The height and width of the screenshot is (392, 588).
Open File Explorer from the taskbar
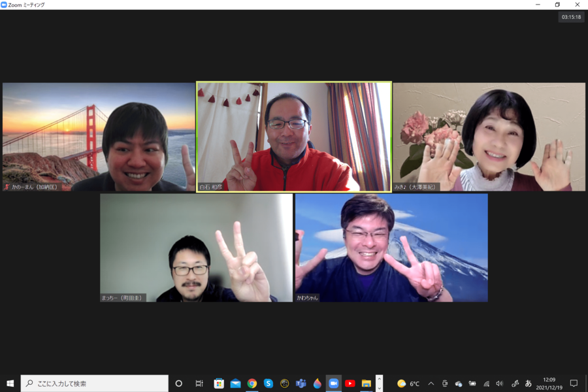click(366, 384)
